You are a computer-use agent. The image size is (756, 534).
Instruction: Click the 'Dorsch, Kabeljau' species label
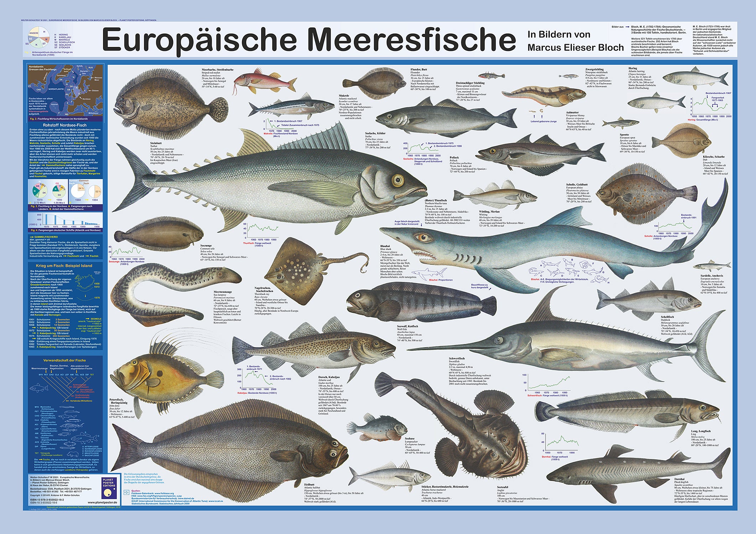(329, 377)
